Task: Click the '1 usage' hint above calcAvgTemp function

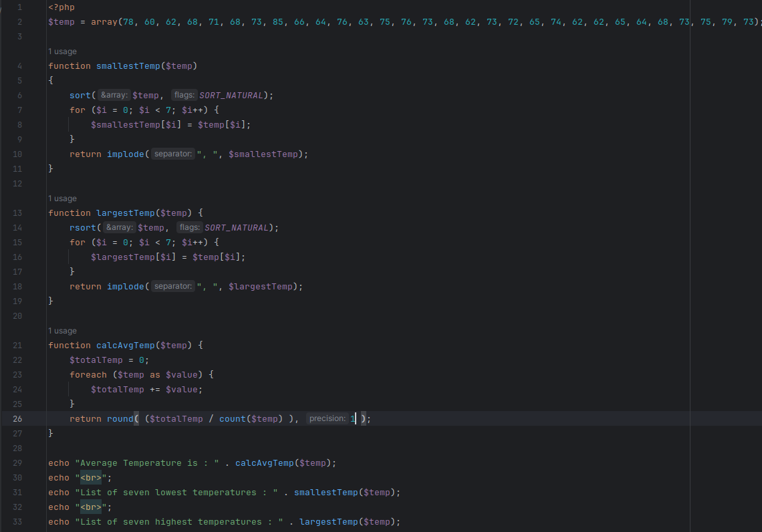Action: pos(62,331)
